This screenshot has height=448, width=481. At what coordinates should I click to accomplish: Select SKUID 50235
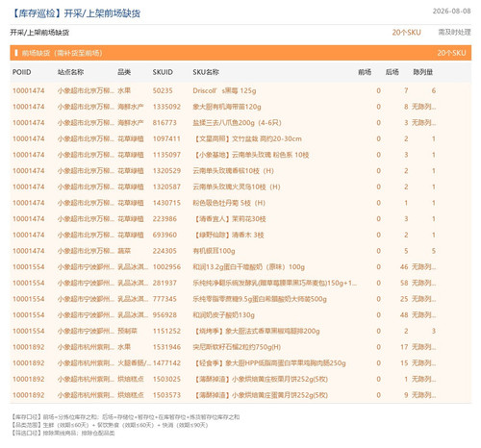163,90
